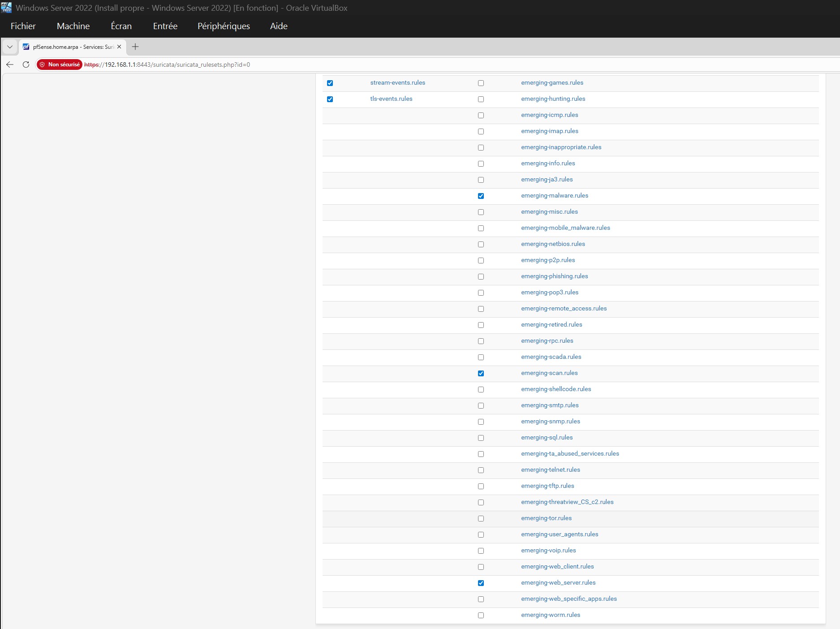The height and width of the screenshot is (629, 840).
Task: Click the emerging-web_client.rules link
Action: pyautogui.click(x=557, y=566)
